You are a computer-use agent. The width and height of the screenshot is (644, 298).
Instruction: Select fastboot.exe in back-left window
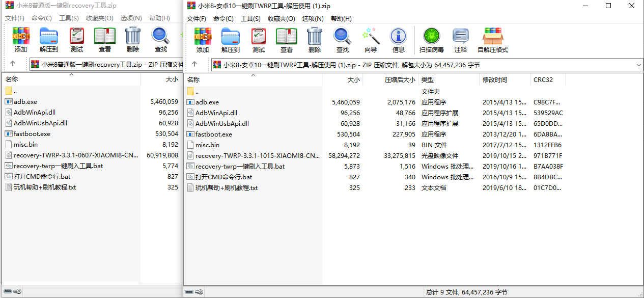(x=32, y=134)
